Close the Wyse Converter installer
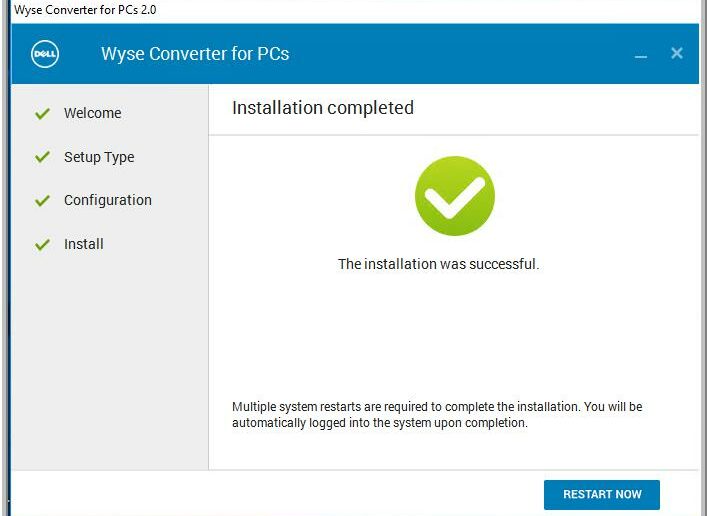 click(x=676, y=53)
